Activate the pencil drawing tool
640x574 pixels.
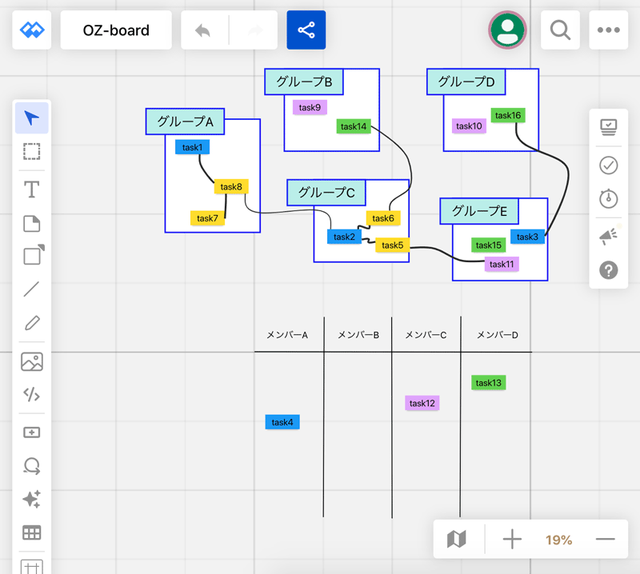[x=32, y=323]
